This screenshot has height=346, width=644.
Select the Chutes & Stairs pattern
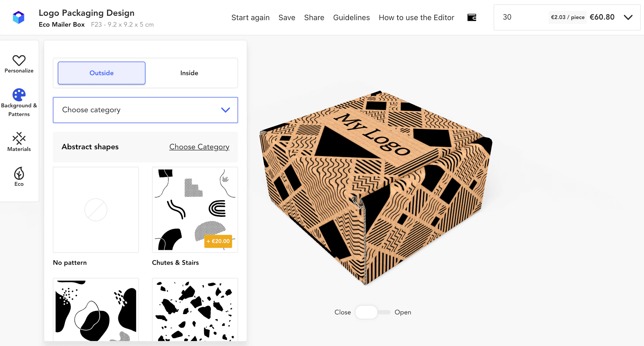tap(195, 210)
